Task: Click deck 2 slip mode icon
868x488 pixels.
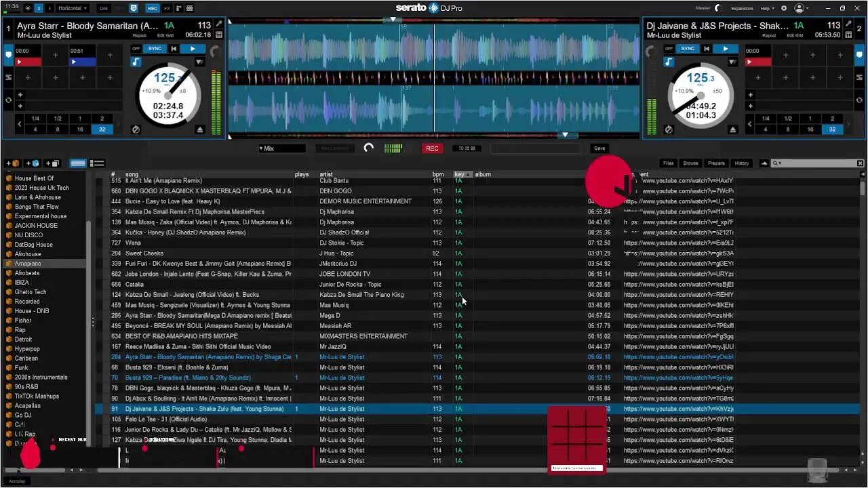Action: [669, 129]
